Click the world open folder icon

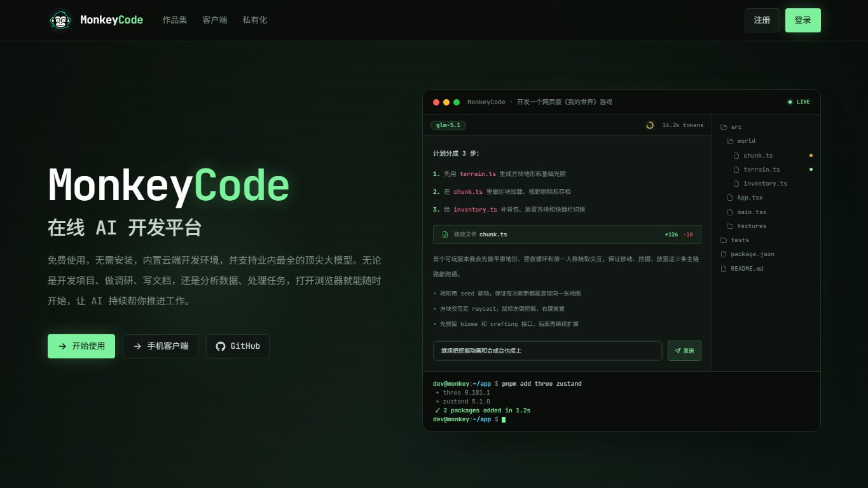tap(730, 141)
